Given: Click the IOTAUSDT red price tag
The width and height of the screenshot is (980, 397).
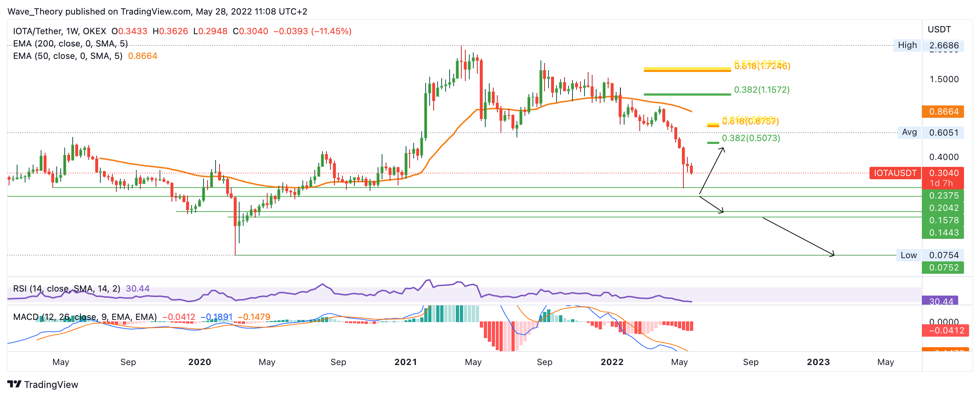Looking at the screenshot, I should coord(895,173).
